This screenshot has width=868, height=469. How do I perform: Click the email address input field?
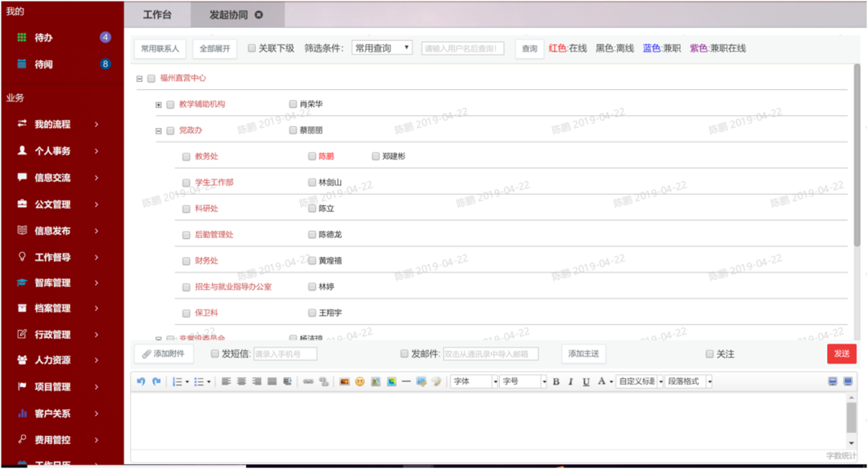(x=490, y=354)
